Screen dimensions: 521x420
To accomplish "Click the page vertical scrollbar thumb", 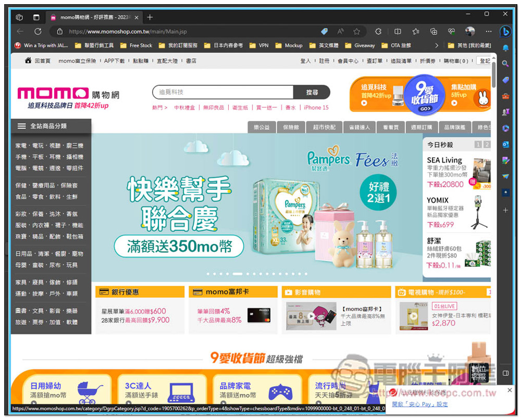I will [494, 75].
